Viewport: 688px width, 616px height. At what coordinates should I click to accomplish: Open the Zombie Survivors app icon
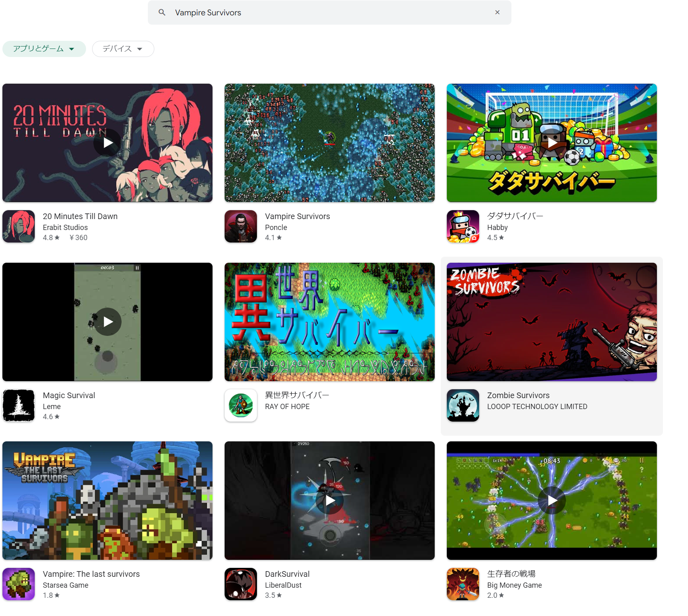(x=463, y=405)
